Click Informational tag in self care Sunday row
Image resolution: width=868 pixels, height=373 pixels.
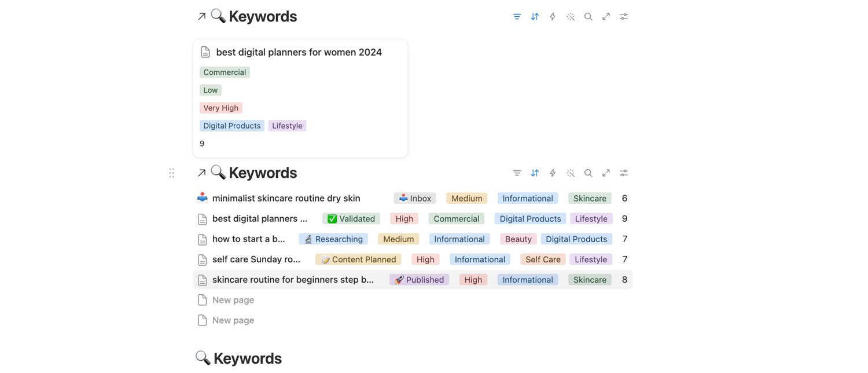[480, 259]
